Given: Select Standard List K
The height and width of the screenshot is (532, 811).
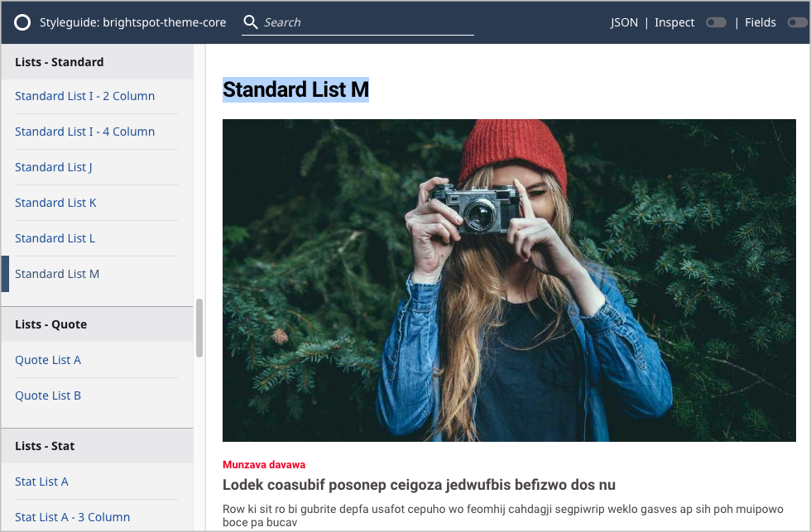Looking at the screenshot, I should coord(55,203).
